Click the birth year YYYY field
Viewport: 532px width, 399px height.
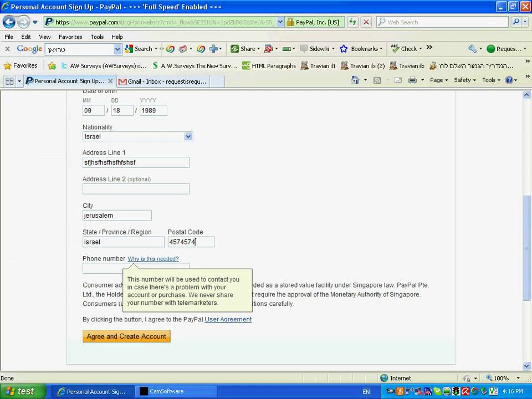tap(154, 110)
